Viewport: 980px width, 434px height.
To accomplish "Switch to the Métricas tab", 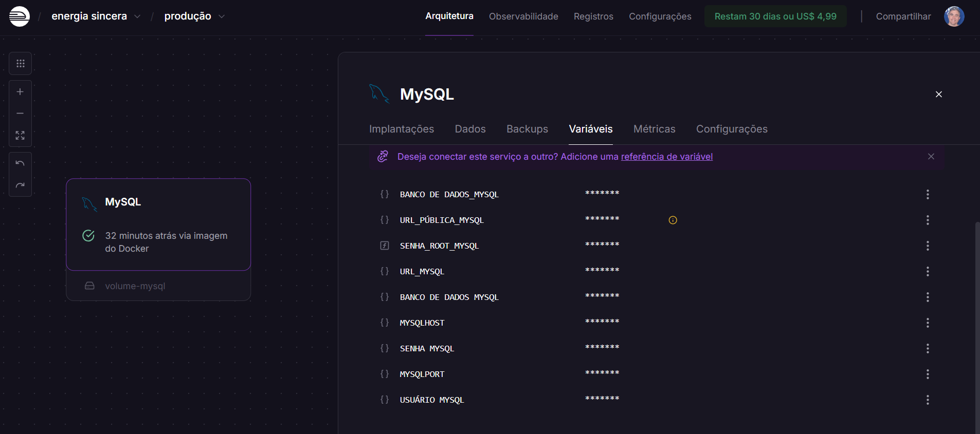I will [x=654, y=129].
